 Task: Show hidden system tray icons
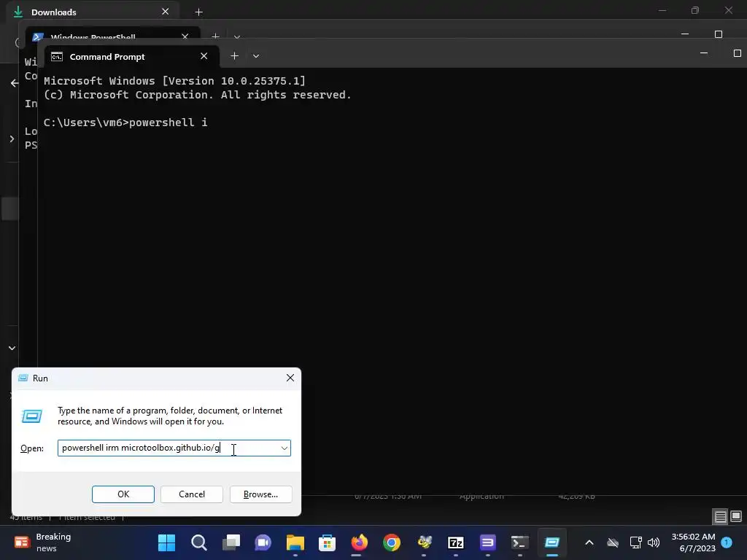pos(589,542)
